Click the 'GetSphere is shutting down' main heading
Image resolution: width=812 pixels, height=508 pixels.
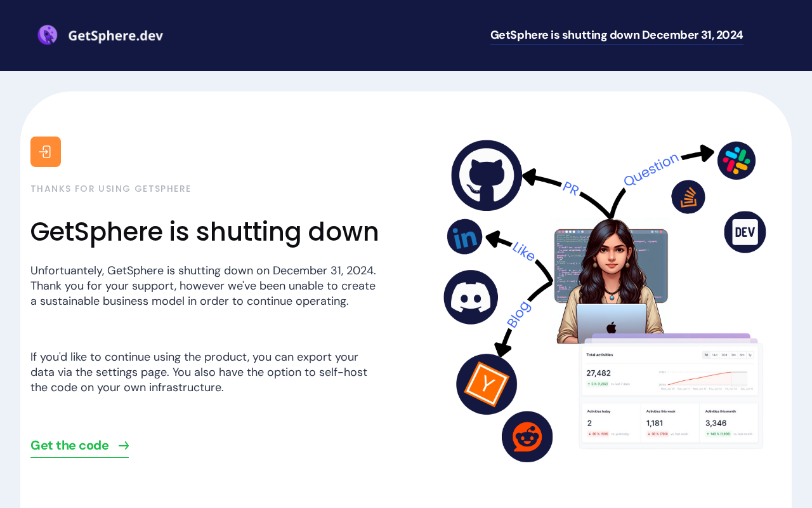pyautogui.click(x=204, y=232)
